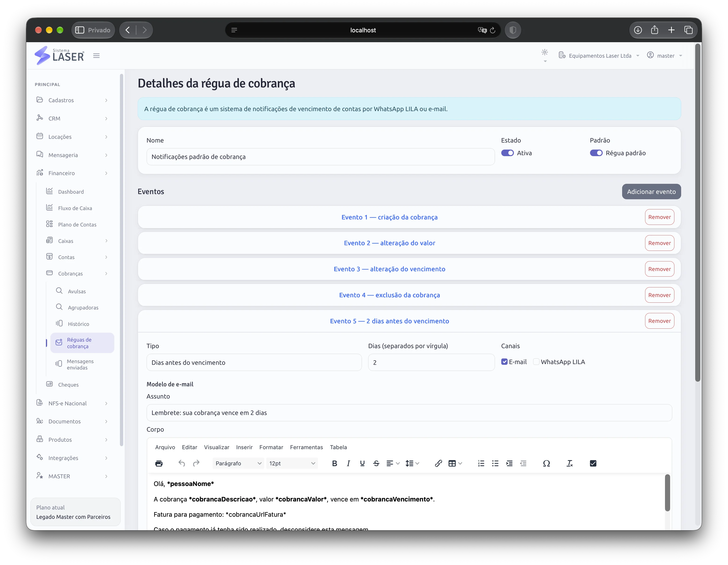Open the Equipamentos Laser Ltda company dropdown
This screenshot has height=565, width=728.
pyautogui.click(x=599, y=56)
